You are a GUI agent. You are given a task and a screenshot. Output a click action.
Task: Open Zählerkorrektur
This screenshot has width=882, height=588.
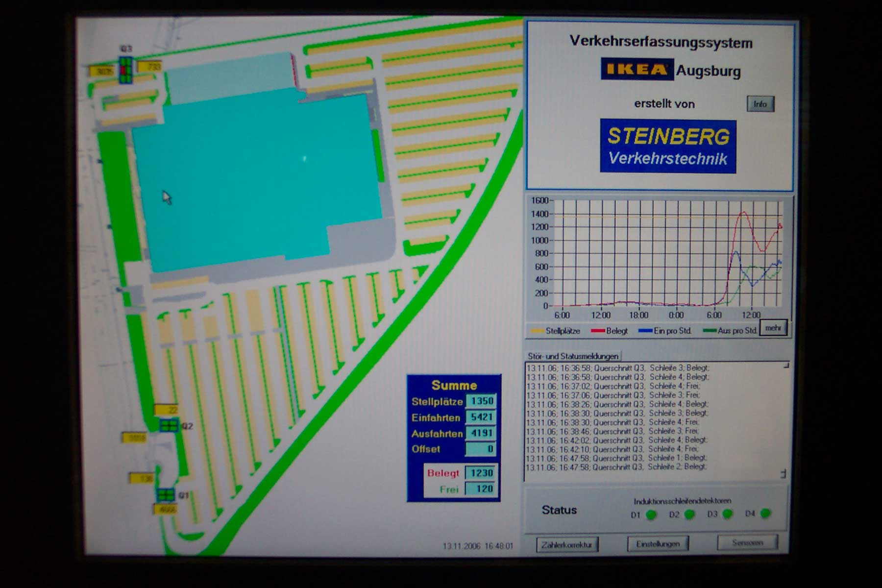567,545
